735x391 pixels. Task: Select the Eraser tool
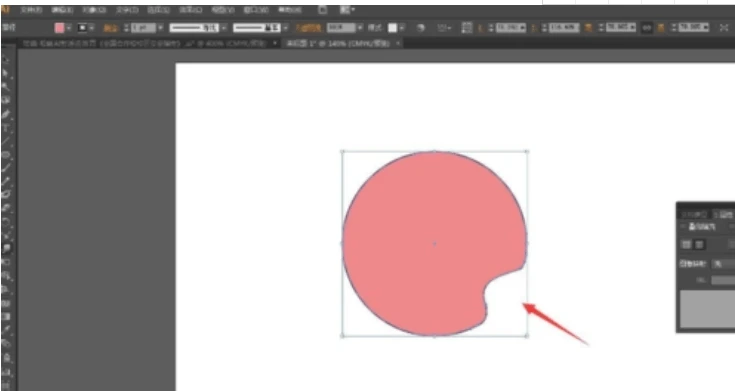6,208
